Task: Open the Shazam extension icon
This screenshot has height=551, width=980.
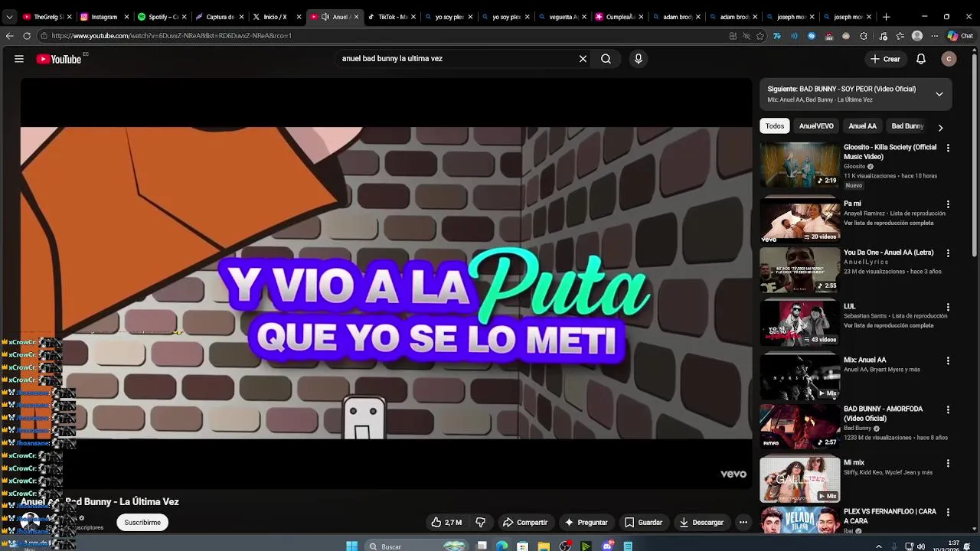Action: [812, 36]
